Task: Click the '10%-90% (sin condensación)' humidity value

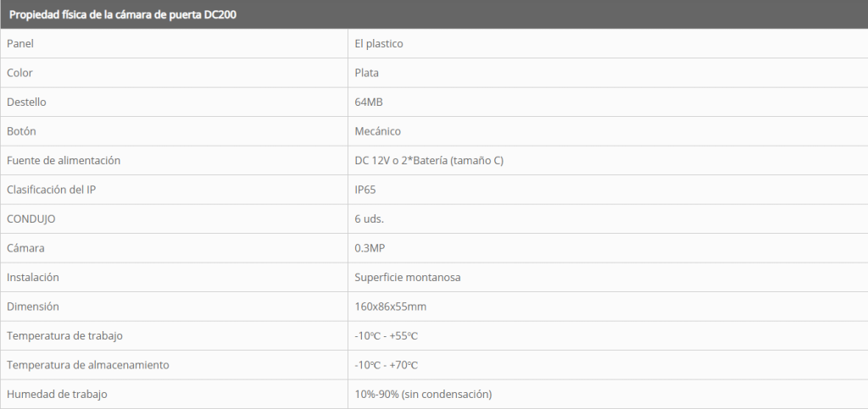Action: point(423,394)
